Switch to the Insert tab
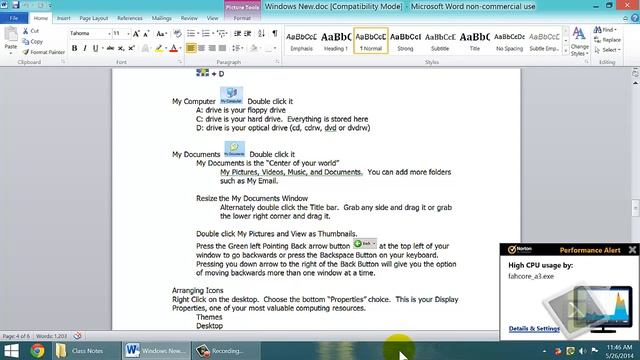The image size is (640, 360). coord(64,18)
